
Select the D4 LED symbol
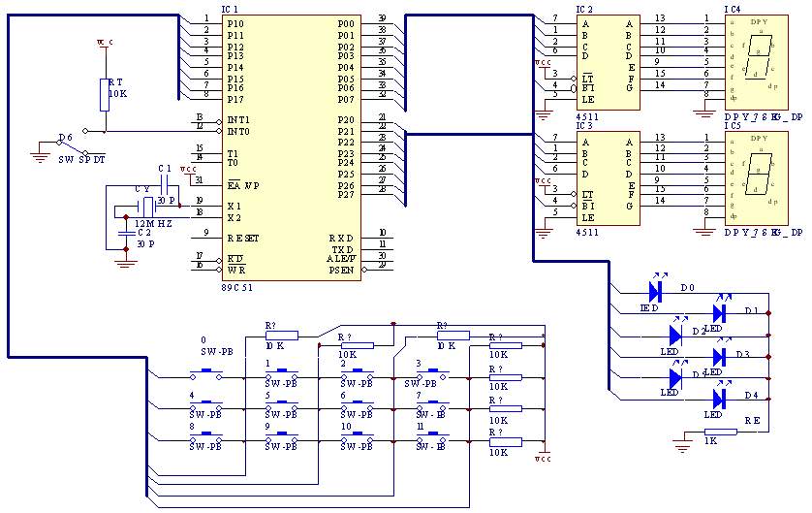[719, 399]
